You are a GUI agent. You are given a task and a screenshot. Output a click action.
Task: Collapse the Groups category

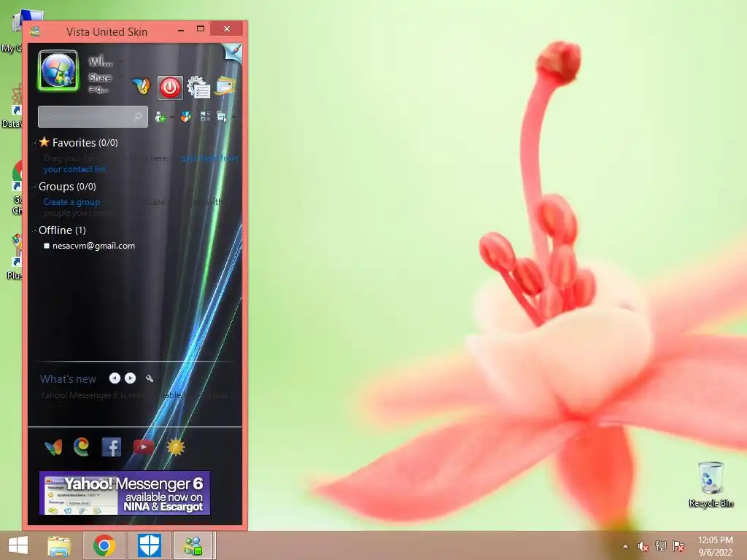pos(34,187)
